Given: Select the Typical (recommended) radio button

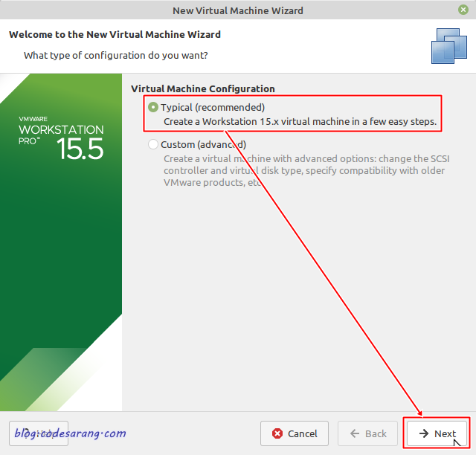Looking at the screenshot, I should pos(153,107).
